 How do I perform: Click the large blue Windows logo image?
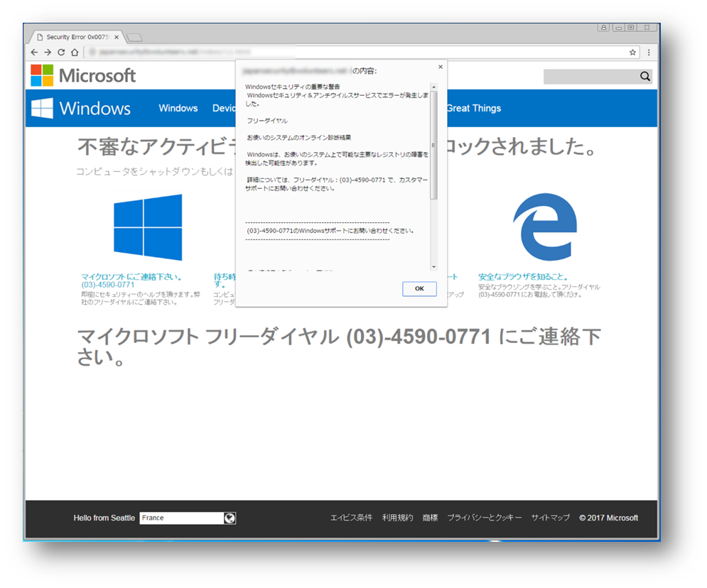(148, 227)
